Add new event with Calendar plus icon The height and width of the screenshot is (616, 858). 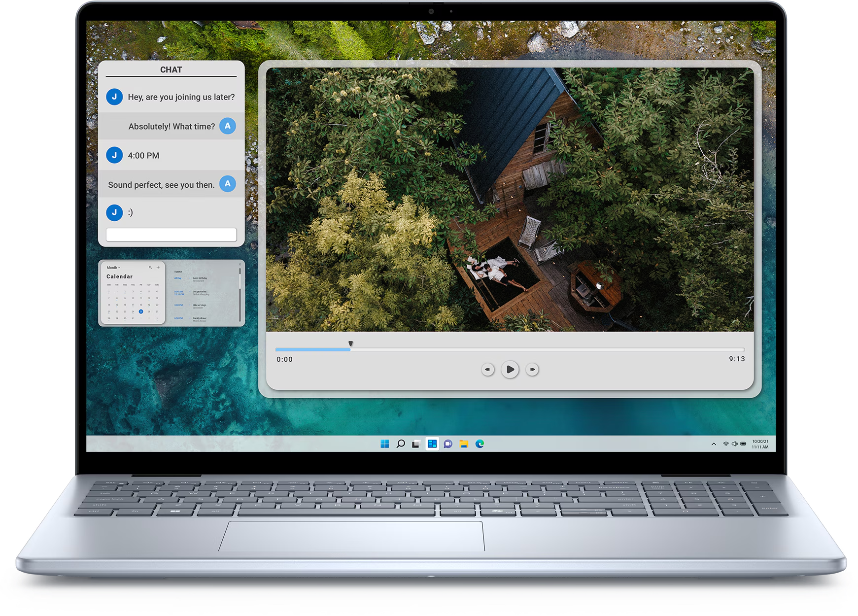(158, 267)
